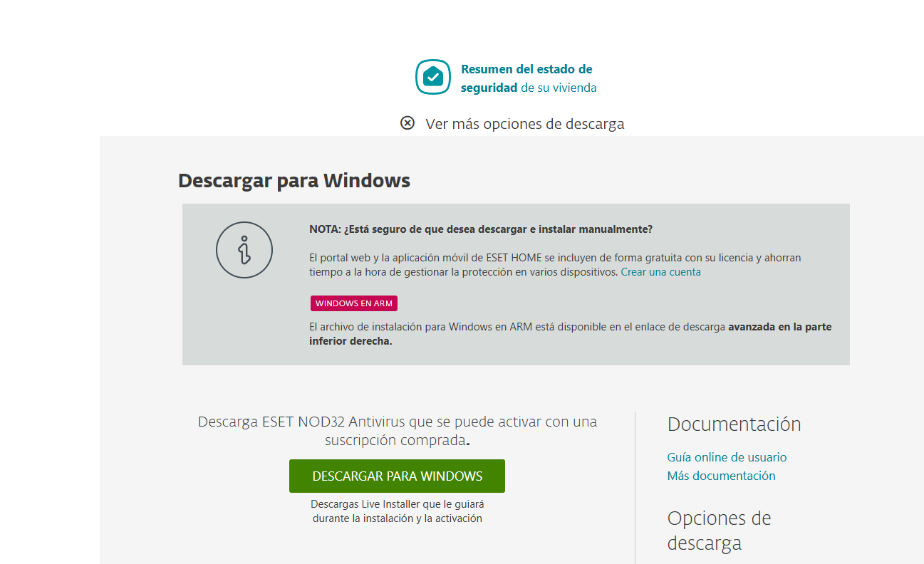
Task: Click the bold 'NOTA' question line
Action: click(x=481, y=229)
